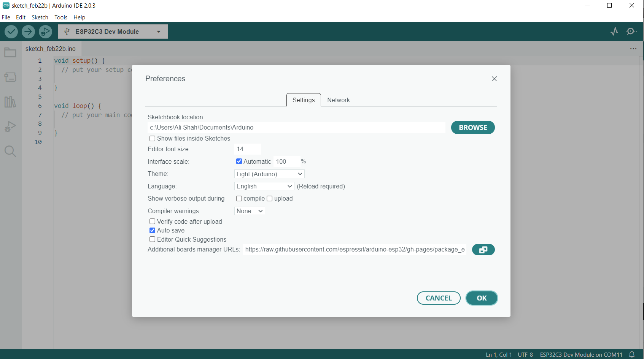Click UTF-8 encoding in status bar

(525, 355)
